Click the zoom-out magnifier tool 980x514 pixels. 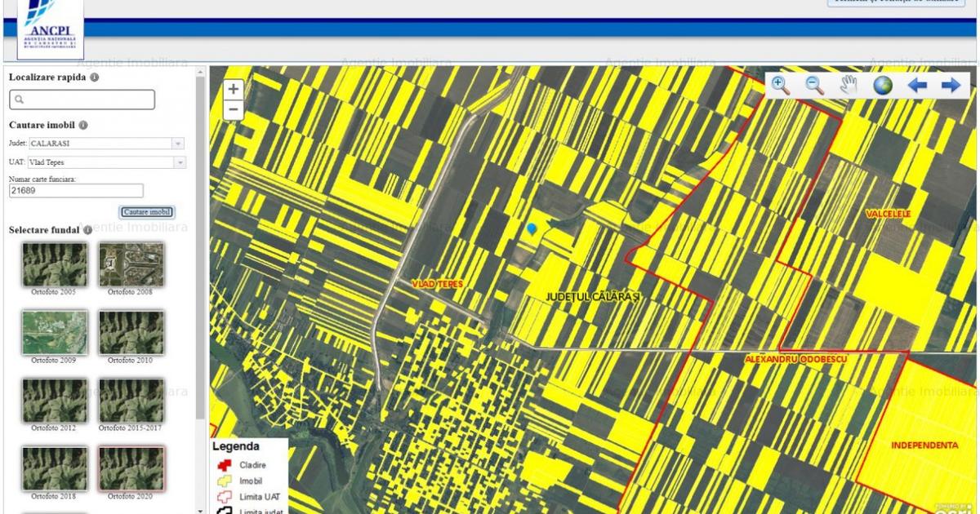(x=814, y=85)
